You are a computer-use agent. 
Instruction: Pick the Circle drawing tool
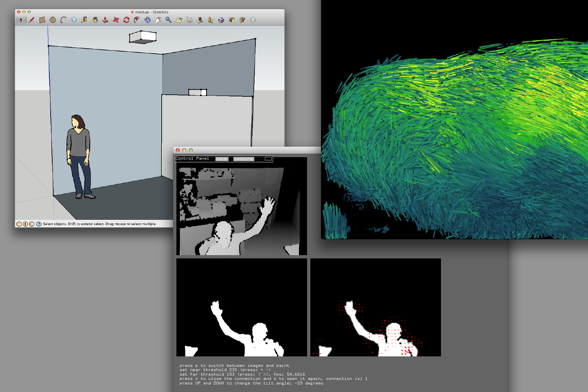53,20
